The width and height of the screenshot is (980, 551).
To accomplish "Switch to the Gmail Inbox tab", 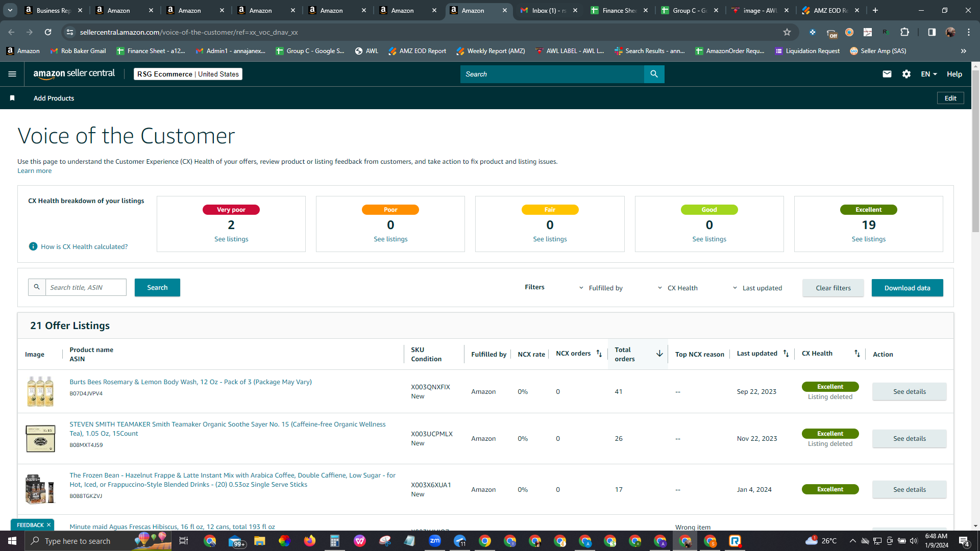I will (549, 10).
